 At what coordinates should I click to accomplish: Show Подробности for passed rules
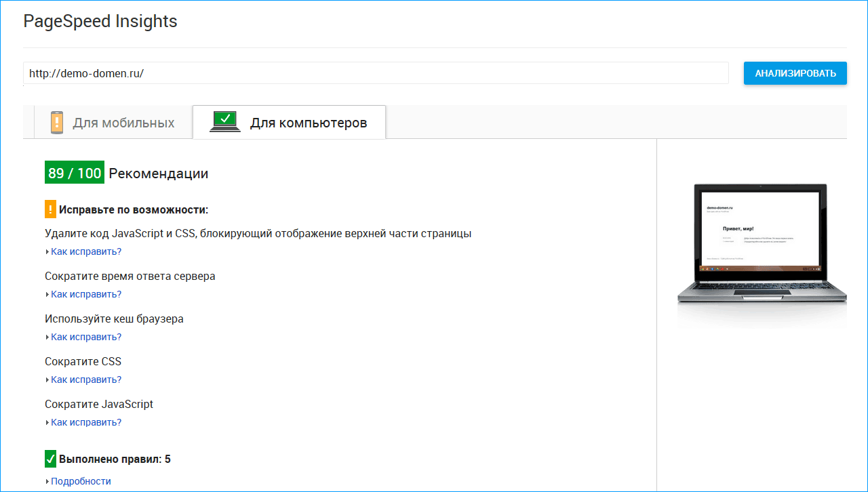pos(80,481)
